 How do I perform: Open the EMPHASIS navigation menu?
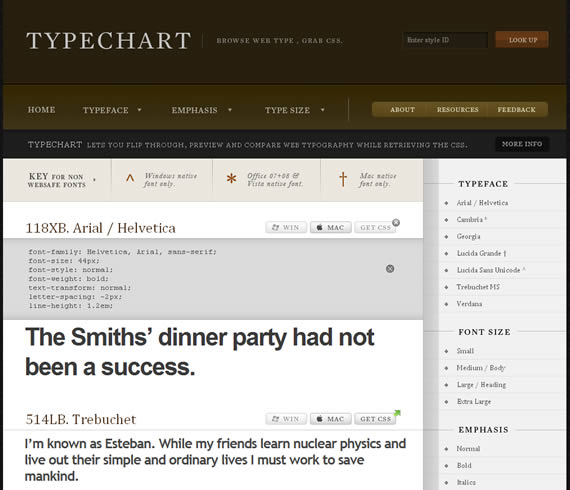[x=194, y=110]
